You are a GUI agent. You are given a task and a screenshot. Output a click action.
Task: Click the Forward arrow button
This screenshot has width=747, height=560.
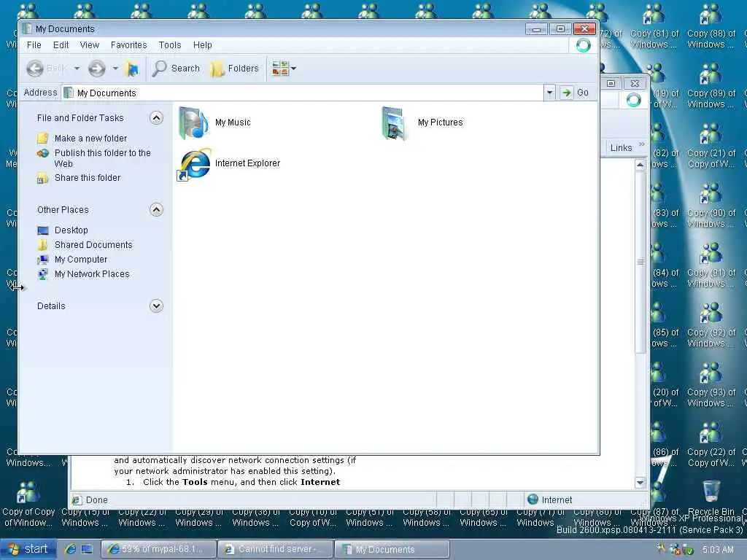(x=97, y=69)
